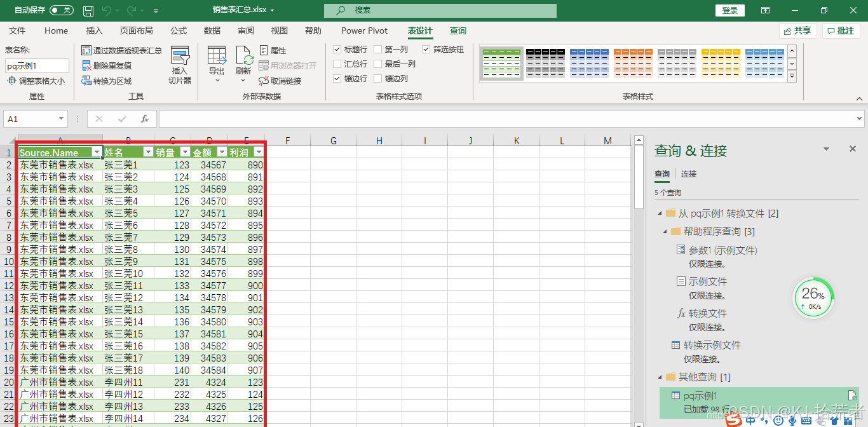Image resolution: width=868 pixels, height=427 pixels.
Task: Toggle Banded Rows (镶边行) checkbox
Action: (x=337, y=78)
